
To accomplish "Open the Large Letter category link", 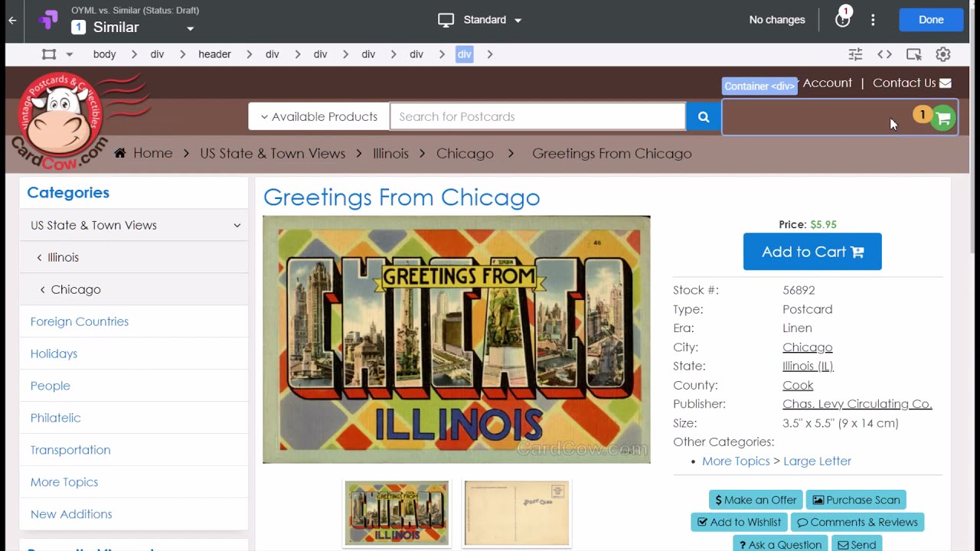I will pyautogui.click(x=817, y=461).
